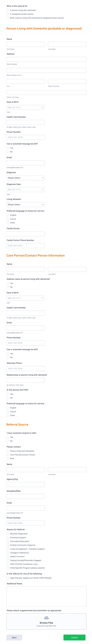Select No for address same as person

8,287
